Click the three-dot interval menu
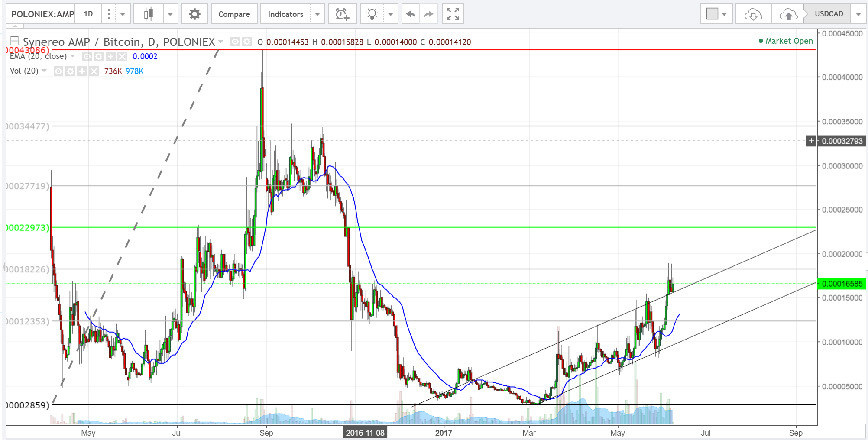Image resolution: width=868 pixels, height=440 pixels. pyautogui.click(x=109, y=14)
